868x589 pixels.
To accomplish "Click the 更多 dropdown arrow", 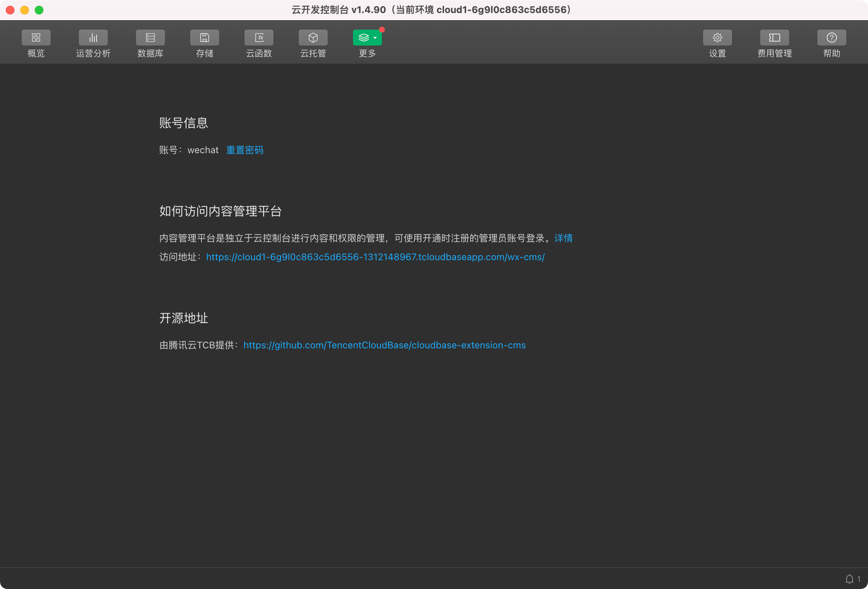I will point(375,38).
